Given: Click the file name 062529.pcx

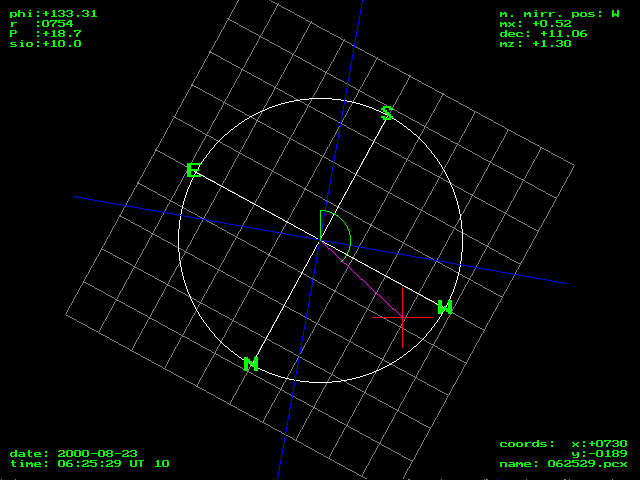Looking at the screenshot, I should pos(564,464).
